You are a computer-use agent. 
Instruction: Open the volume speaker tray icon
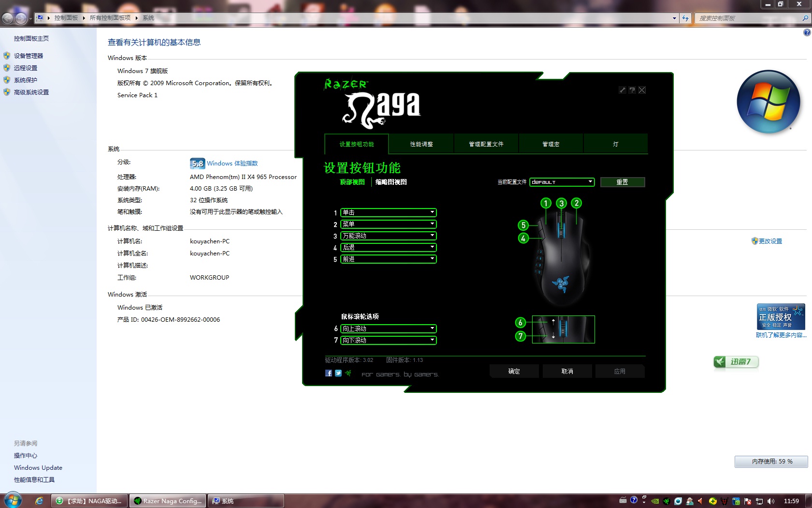tap(770, 501)
